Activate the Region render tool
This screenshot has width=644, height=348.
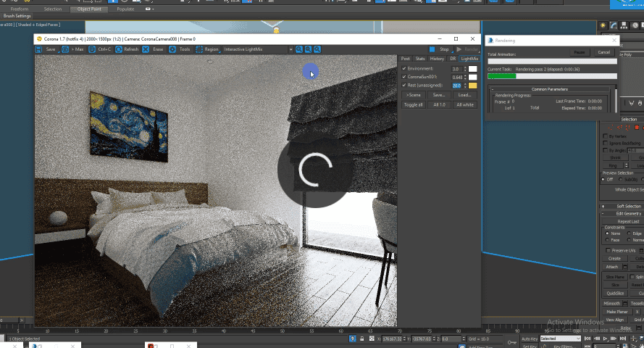207,49
